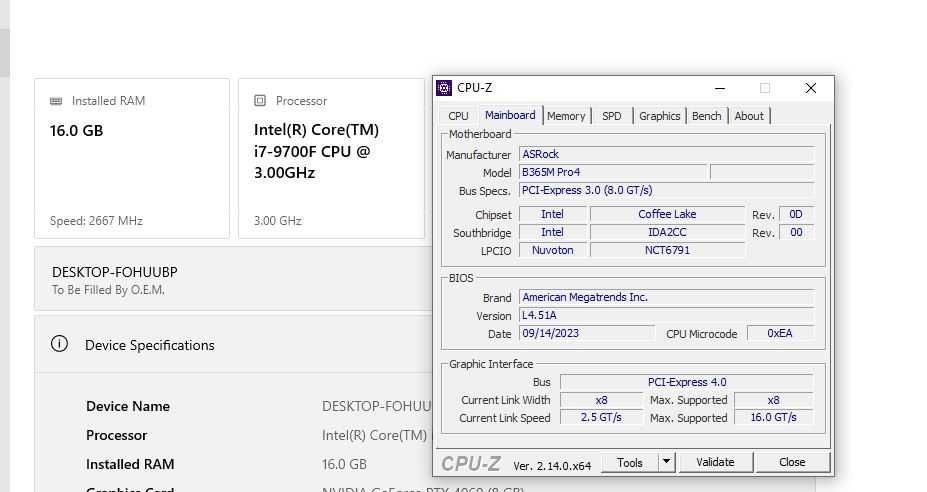The height and width of the screenshot is (492, 927).
Task: Click the American Megatrends Inc. BIOS brand
Action: click(666, 297)
